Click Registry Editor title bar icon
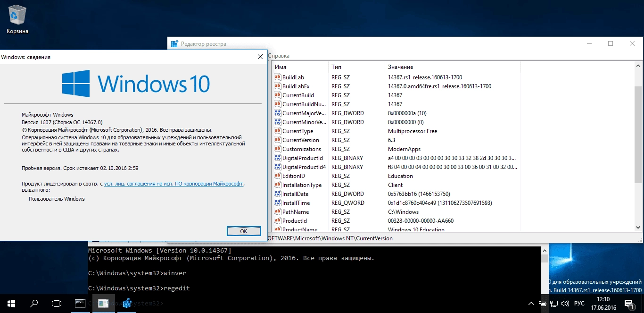This screenshot has width=644, height=313. (174, 44)
